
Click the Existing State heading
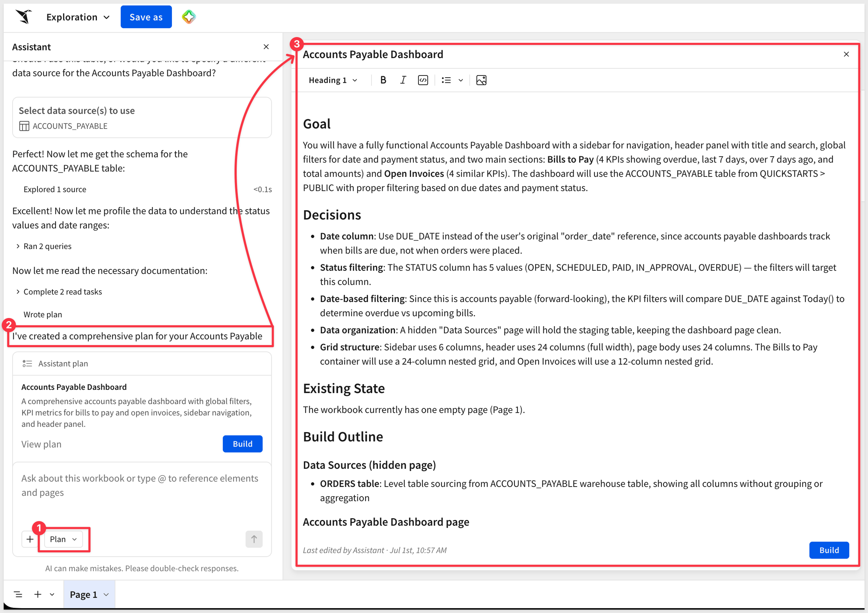click(x=344, y=389)
